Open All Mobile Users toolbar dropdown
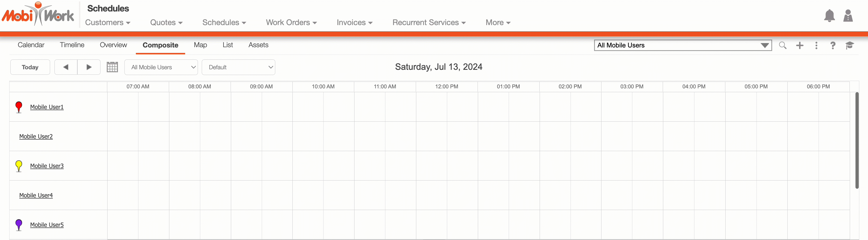This screenshot has height=240, width=868. [161, 67]
